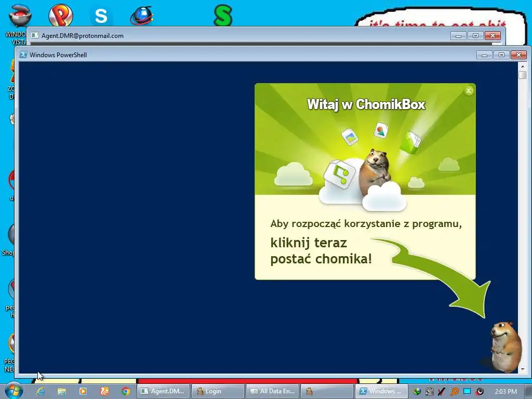Open Windows Explorer folder icon in taskbar
This screenshot has width=532, height=399.
(x=61, y=391)
